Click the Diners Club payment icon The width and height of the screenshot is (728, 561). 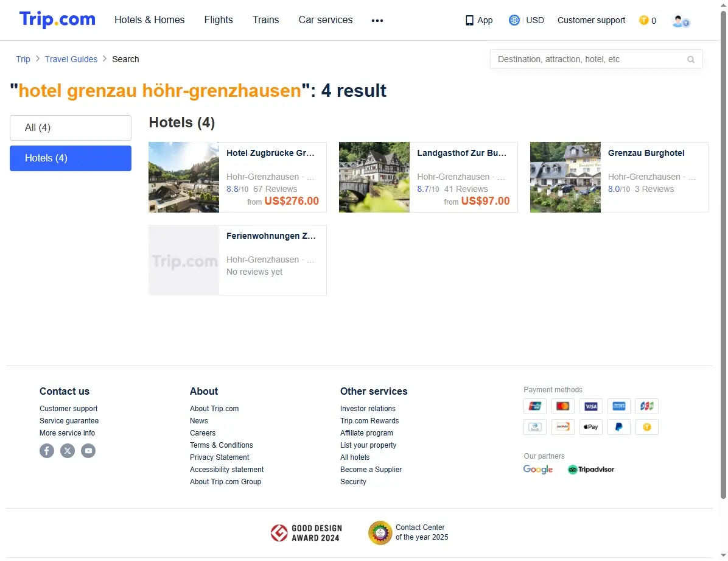pyautogui.click(x=535, y=426)
